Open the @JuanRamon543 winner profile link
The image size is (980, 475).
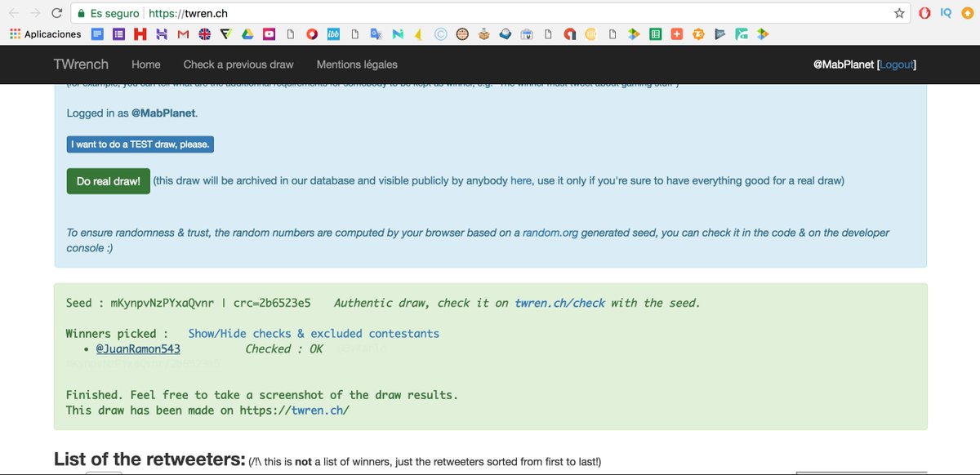pyautogui.click(x=138, y=349)
